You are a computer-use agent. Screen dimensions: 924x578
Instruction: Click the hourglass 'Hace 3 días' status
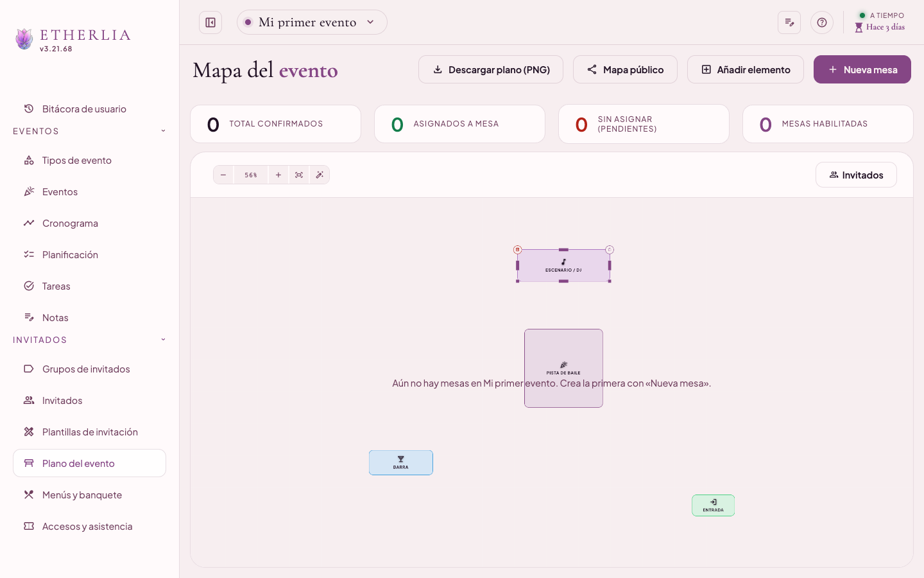coord(880,27)
